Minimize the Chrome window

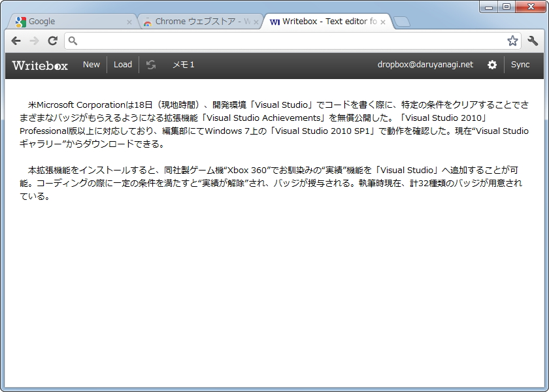pos(490,7)
